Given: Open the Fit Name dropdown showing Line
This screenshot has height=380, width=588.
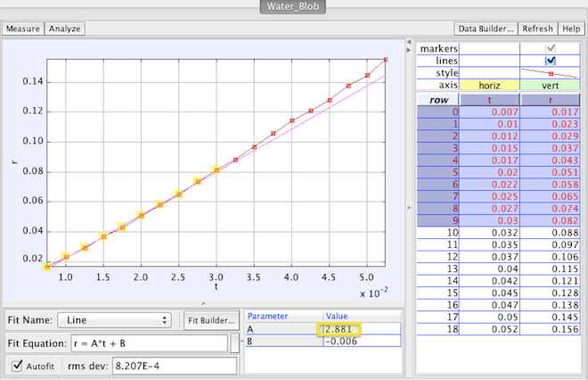Looking at the screenshot, I should pos(115,319).
